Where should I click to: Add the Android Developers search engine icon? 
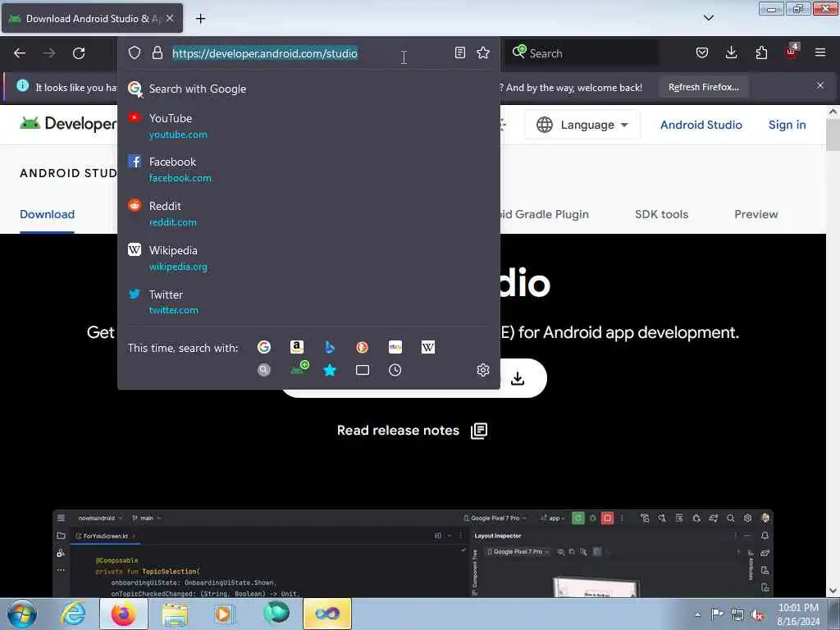[x=299, y=368]
